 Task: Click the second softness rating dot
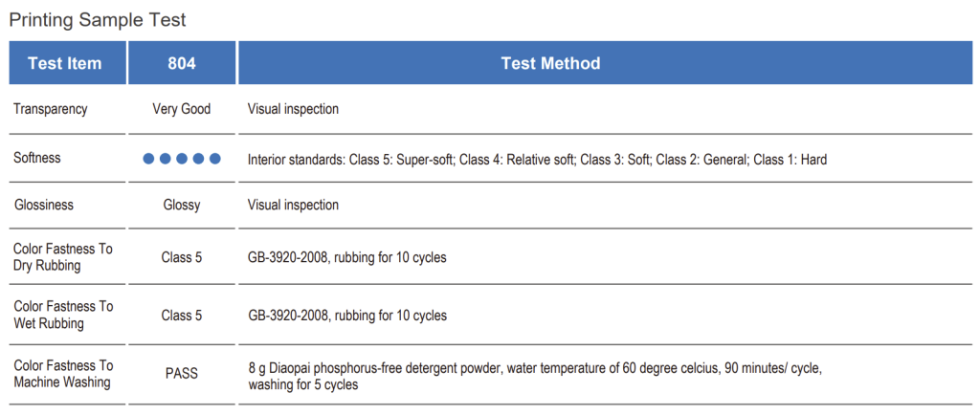click(166, 159)
